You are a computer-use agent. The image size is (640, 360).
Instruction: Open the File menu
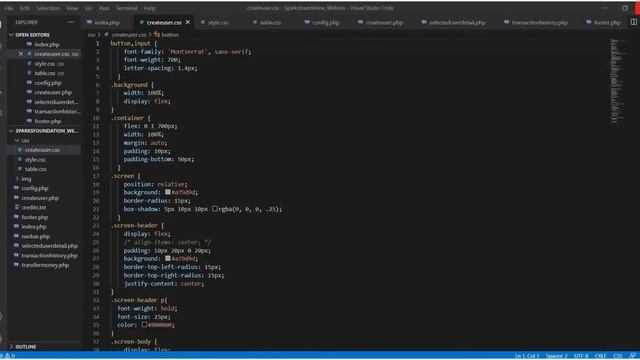point(9,8)
